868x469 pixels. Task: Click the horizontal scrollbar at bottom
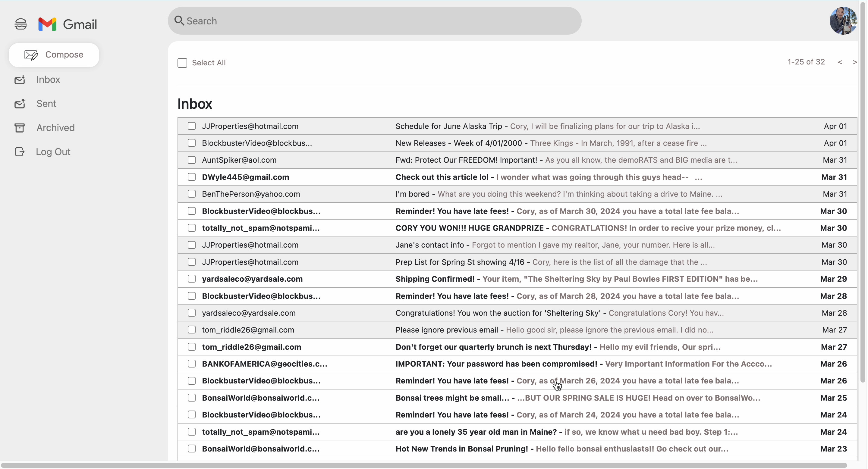tap(424, 465)
